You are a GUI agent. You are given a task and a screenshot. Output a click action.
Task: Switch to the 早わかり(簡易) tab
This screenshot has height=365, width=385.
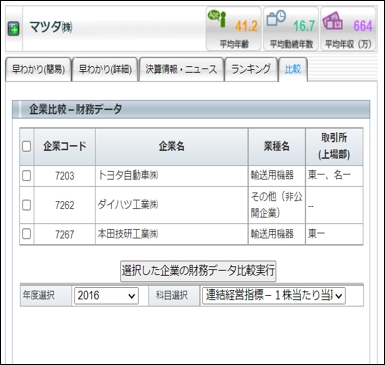click(x=38, y=69)
